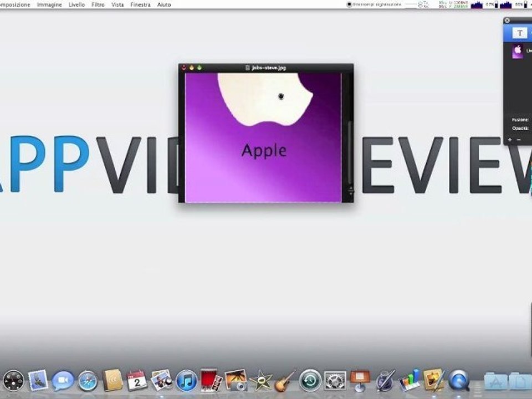Open Photo Booth in the Dock
Image resolution: width=532 pixels, height=399 pixels.
click(x=211, y=380)
